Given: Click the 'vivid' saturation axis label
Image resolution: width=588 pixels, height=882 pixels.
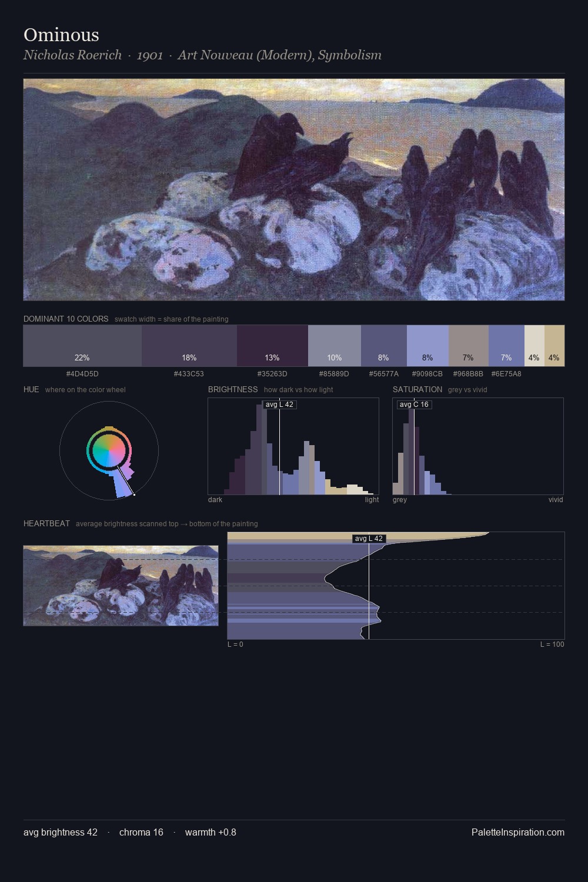Looking at the screenshot, I should coord(556,500).
